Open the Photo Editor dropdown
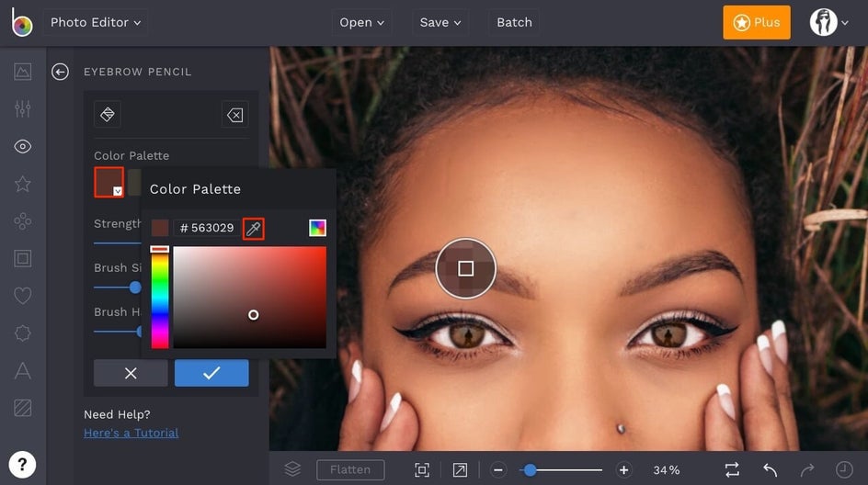The image size is (868, 485). click(96, 23)
